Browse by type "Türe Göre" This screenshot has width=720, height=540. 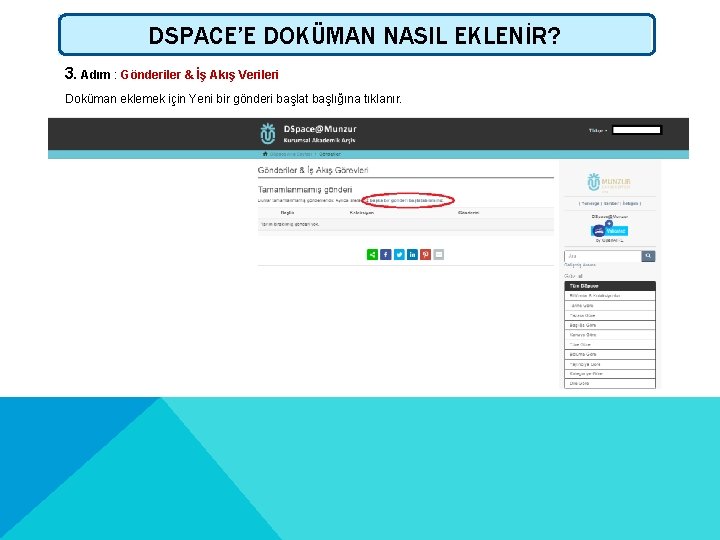point(610,344)
